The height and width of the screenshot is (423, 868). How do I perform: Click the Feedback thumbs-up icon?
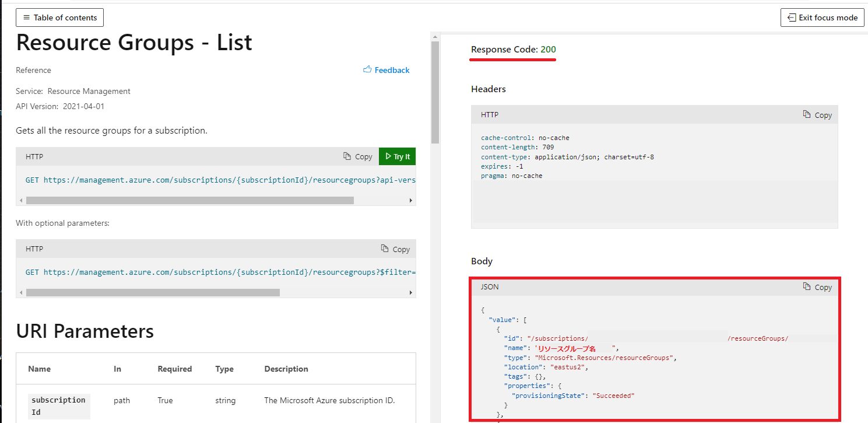click(367, 69)
